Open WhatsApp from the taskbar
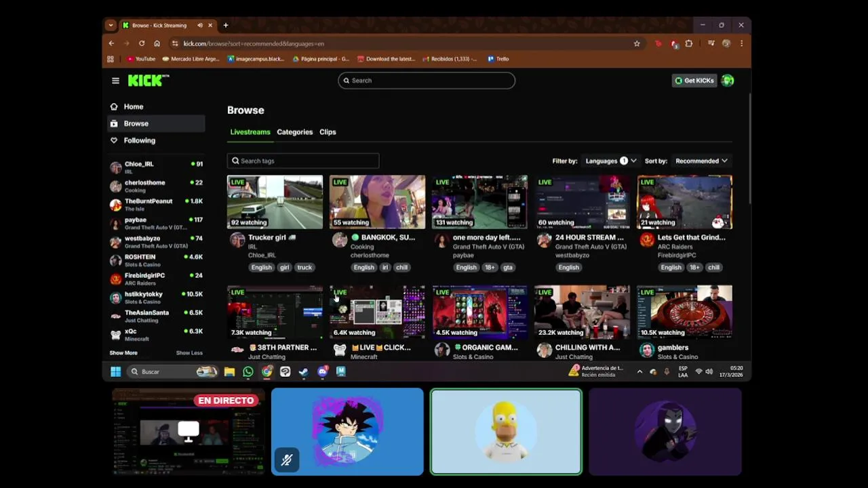This screenshot has height=488, width=868. point(248,371)
